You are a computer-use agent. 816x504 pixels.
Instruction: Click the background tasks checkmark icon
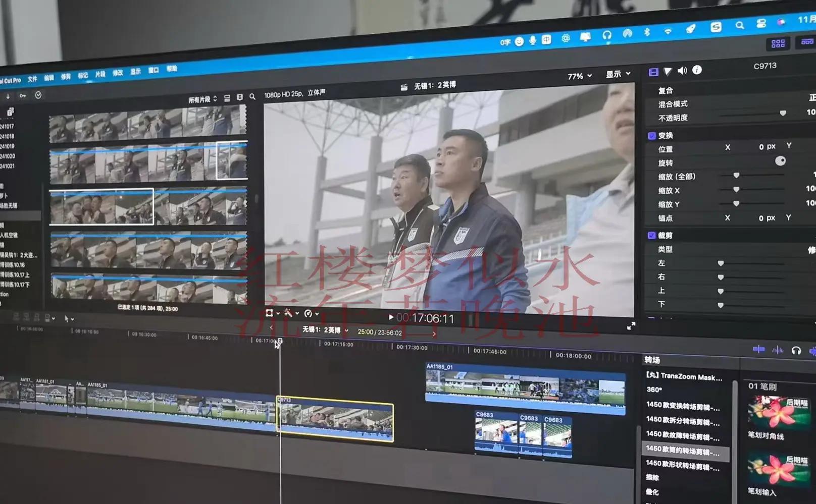[x=38, y=95]
